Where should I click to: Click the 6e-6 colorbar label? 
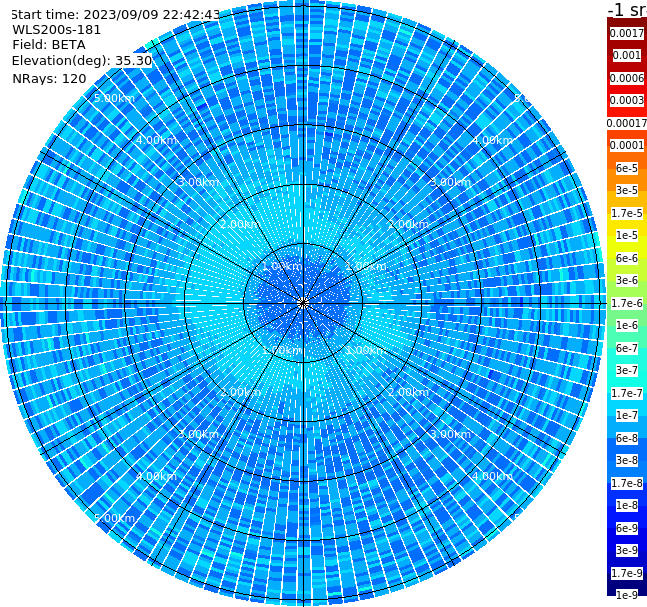pos(627,258)
